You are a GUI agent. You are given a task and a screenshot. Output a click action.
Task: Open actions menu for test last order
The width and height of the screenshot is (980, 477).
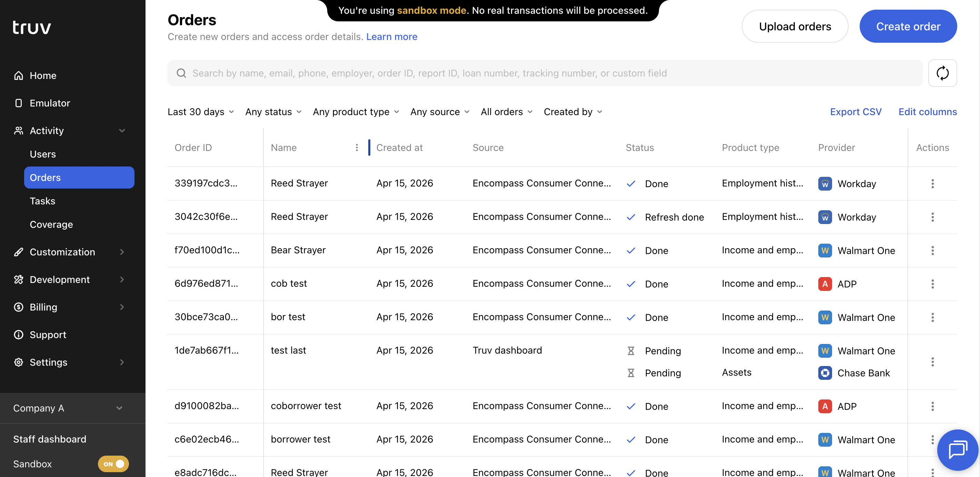coord(932,362)
